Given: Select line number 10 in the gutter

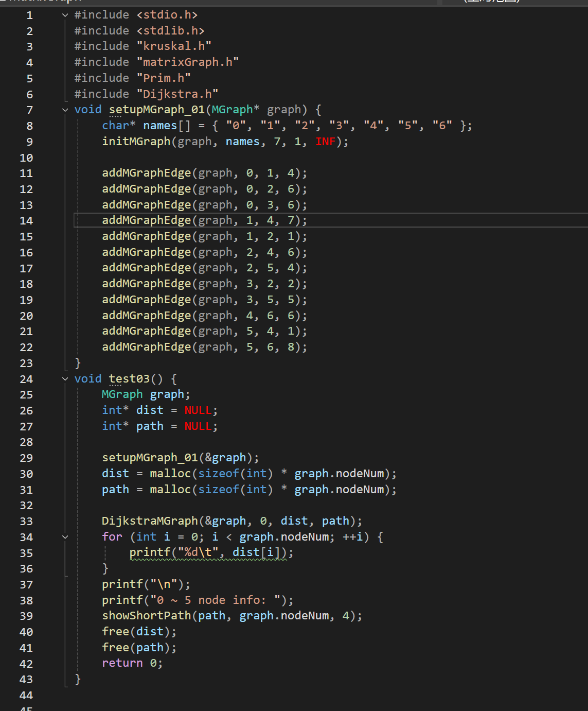Looking at the screenshot, I should (x=26, y=158).
